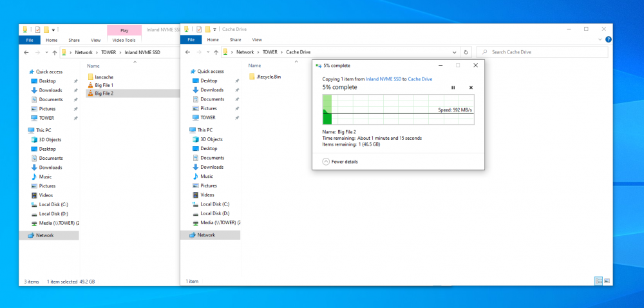Screen dimensions: 644x308
Task: Switch to View tab in Cache Drive window
Action: click(x=257, y=40)
